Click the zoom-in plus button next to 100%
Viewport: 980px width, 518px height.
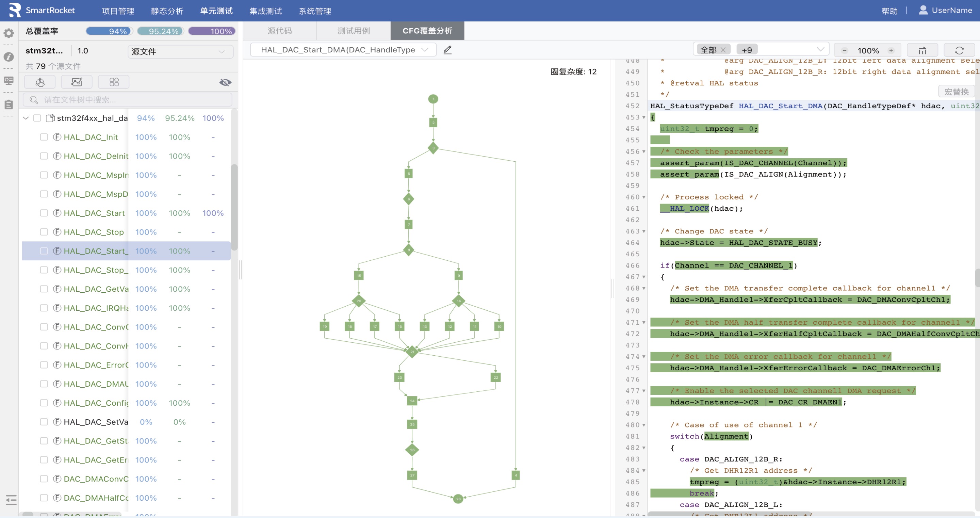click(891, 51)
